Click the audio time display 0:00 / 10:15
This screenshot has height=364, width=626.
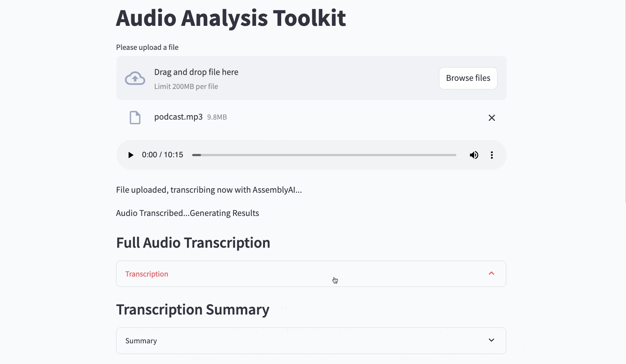click(163, 155)
